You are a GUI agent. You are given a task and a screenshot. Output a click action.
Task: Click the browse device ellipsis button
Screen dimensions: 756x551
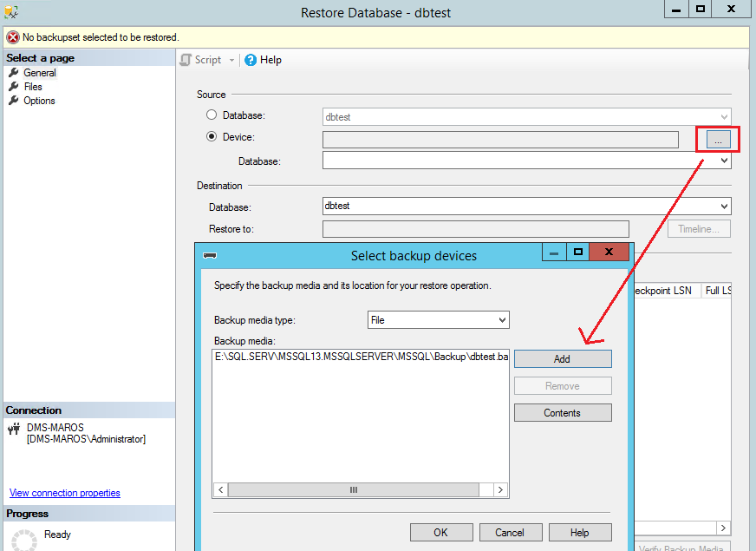[x=718, y=139]
